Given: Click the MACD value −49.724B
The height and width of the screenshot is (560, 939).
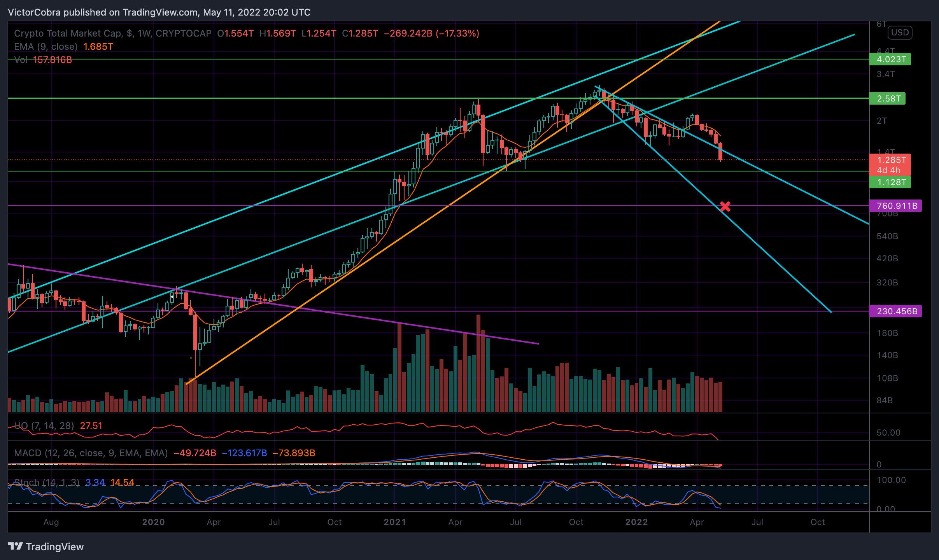Looking at the screenshot, I should [x=194, y=453].
